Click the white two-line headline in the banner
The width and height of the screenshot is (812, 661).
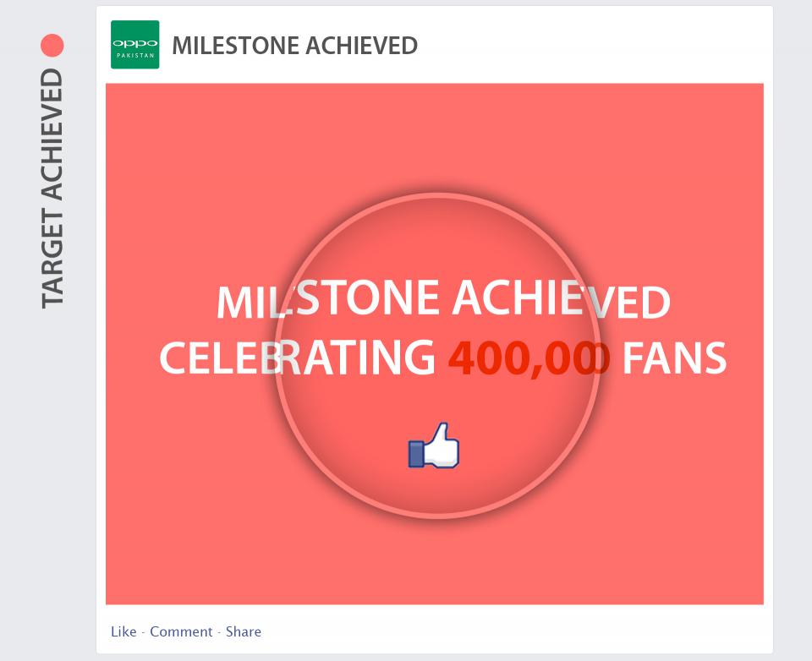point(442,328)
